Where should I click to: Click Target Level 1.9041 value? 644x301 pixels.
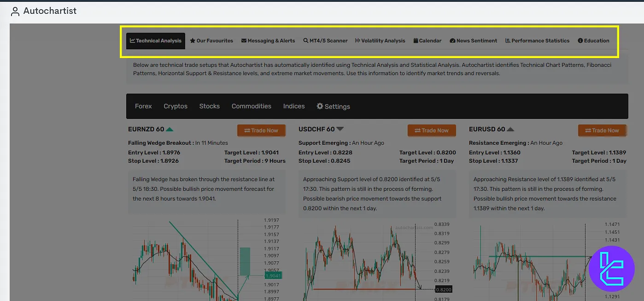point(269,153)
